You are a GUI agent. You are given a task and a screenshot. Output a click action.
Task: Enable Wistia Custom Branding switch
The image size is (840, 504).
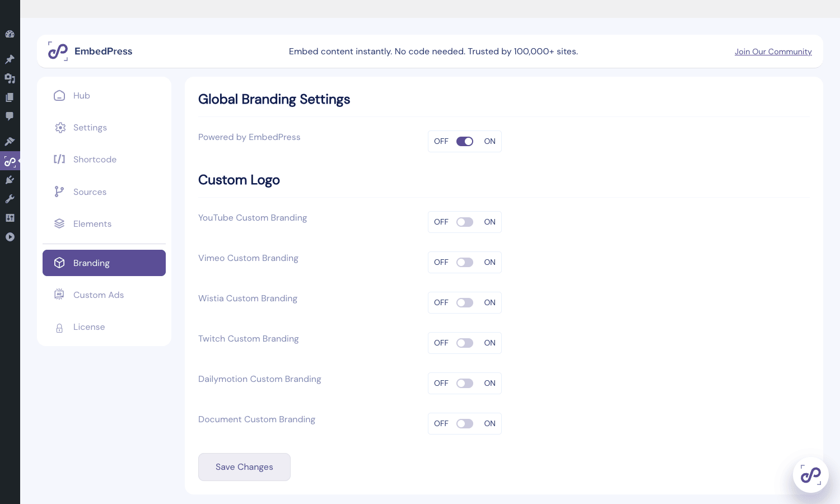coord(465,302)
